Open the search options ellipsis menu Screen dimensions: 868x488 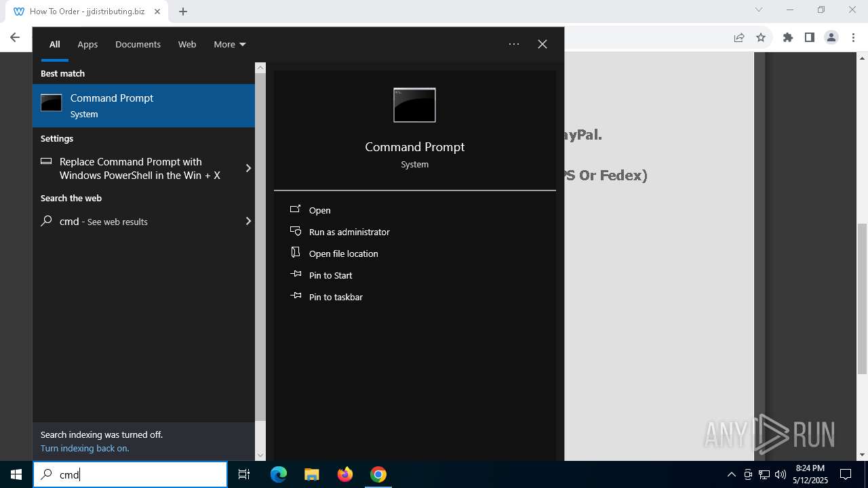pos(514,44)
